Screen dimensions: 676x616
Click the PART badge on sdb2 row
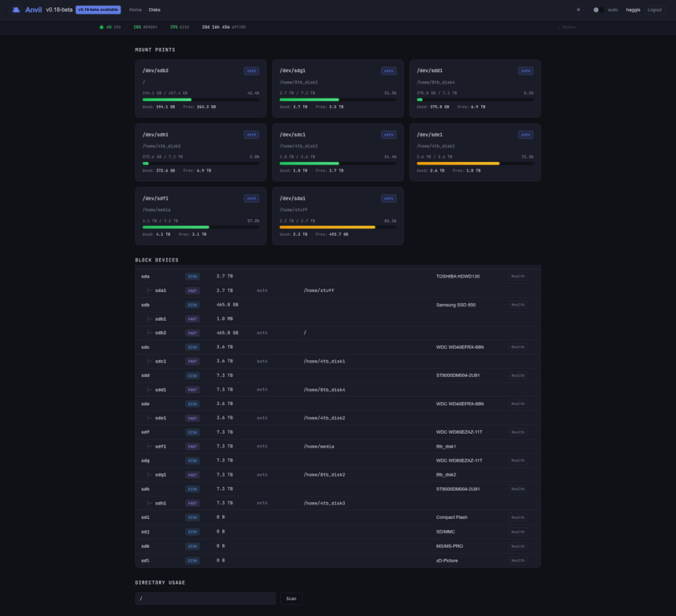[192, 333]
